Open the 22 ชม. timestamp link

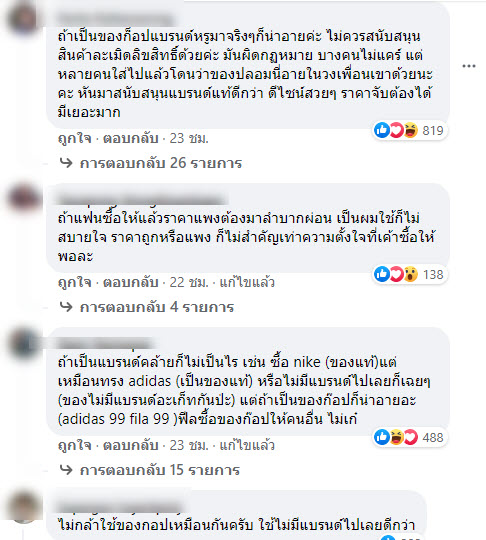(189, 282)
